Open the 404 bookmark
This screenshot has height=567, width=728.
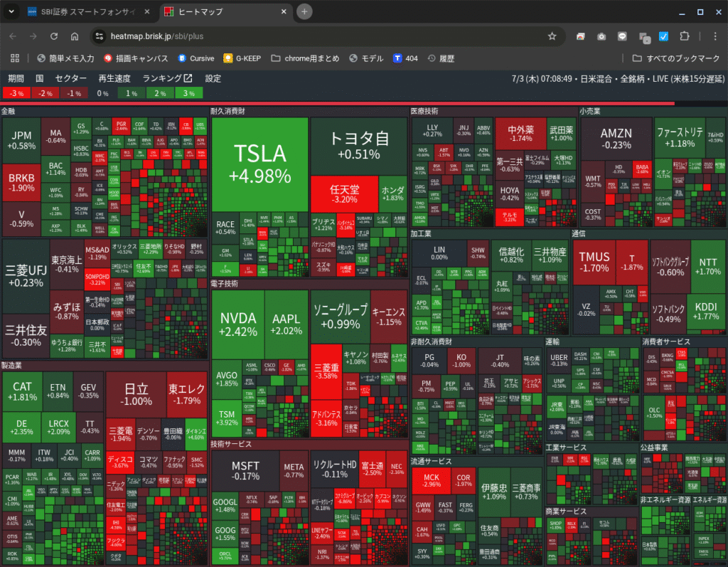(x=405, y=58)
